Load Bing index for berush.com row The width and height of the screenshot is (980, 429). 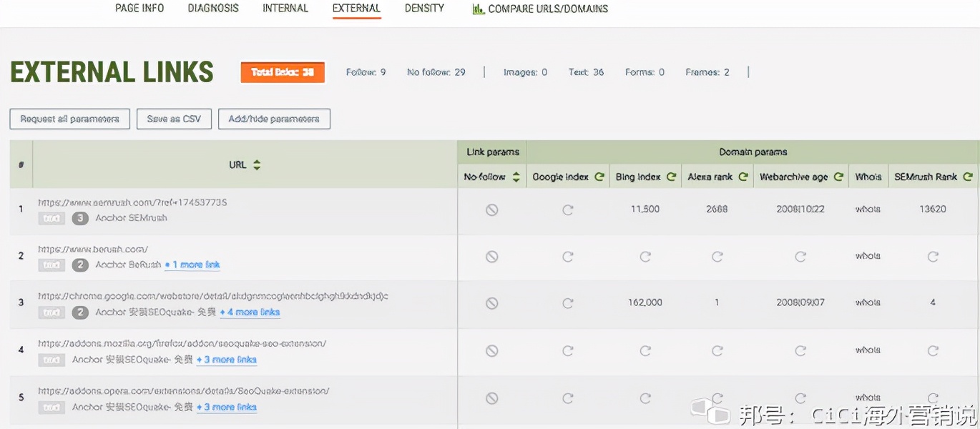(x=645, y=256)
